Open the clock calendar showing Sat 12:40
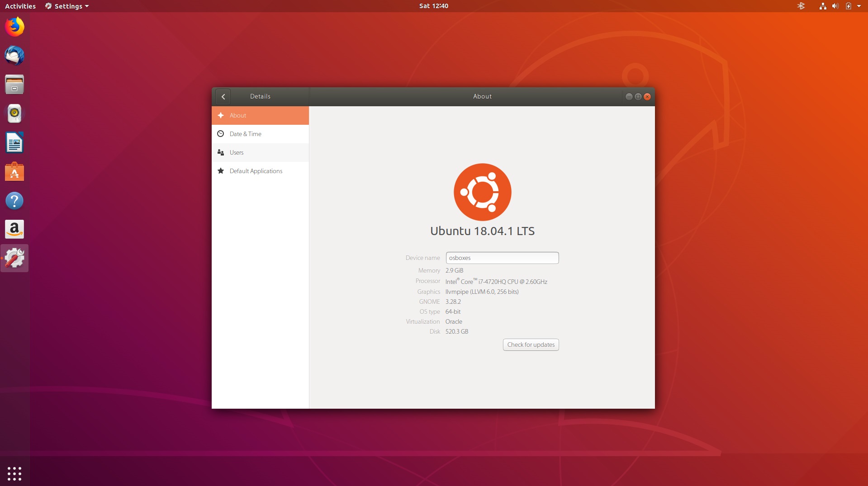The height and width of the screenshot is (486, 868). pos(434,6)
